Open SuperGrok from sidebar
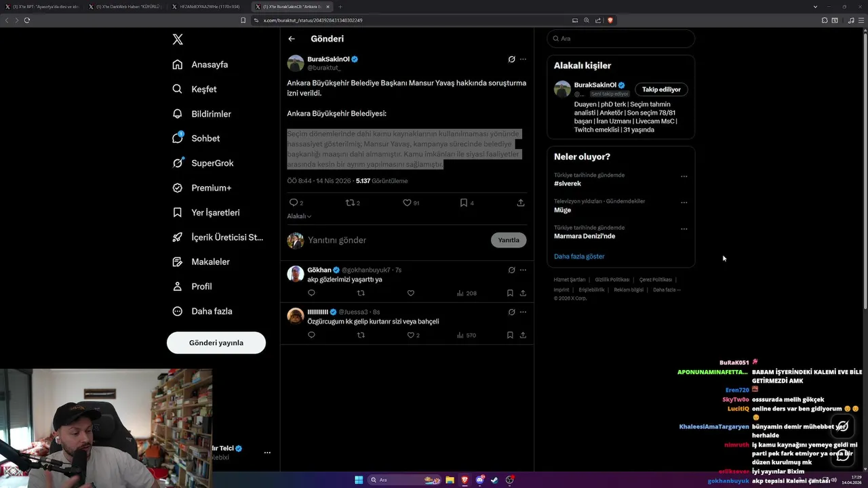Screen dimensions: 868x488 (x=203, y=163)
